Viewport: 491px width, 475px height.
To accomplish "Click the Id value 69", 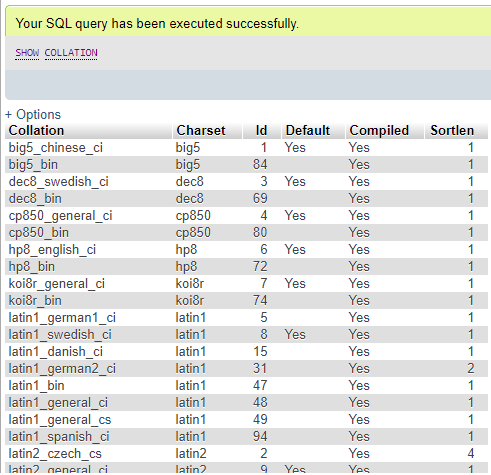I will pyautogui.click(x=260, y=199).
